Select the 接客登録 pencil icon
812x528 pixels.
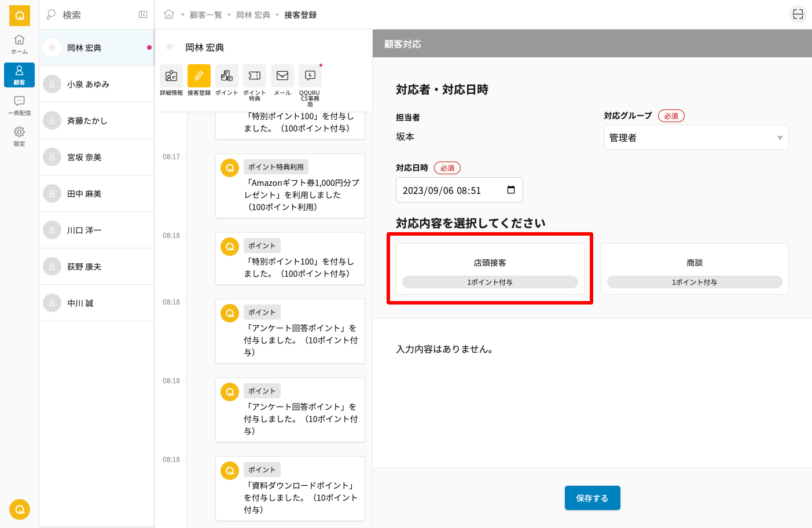(x=199, y=76)
